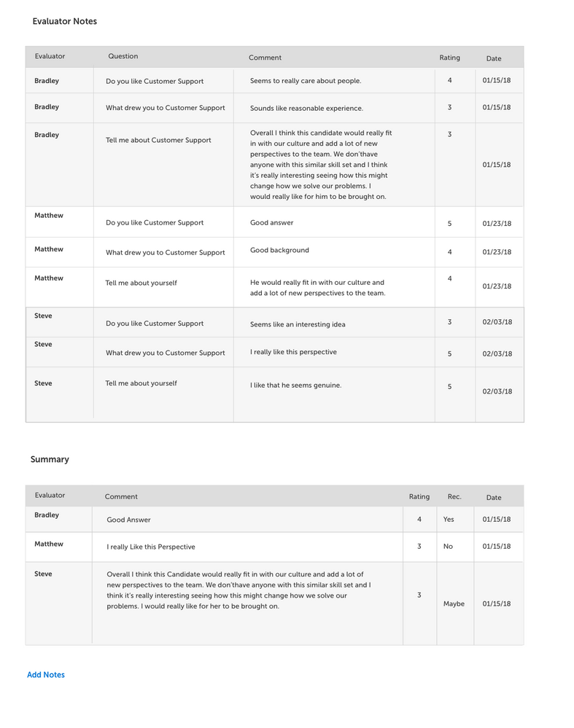This screenshot has width=574, height=728.
Task: Click the Rec. column header in Summary
Action: 454,497
